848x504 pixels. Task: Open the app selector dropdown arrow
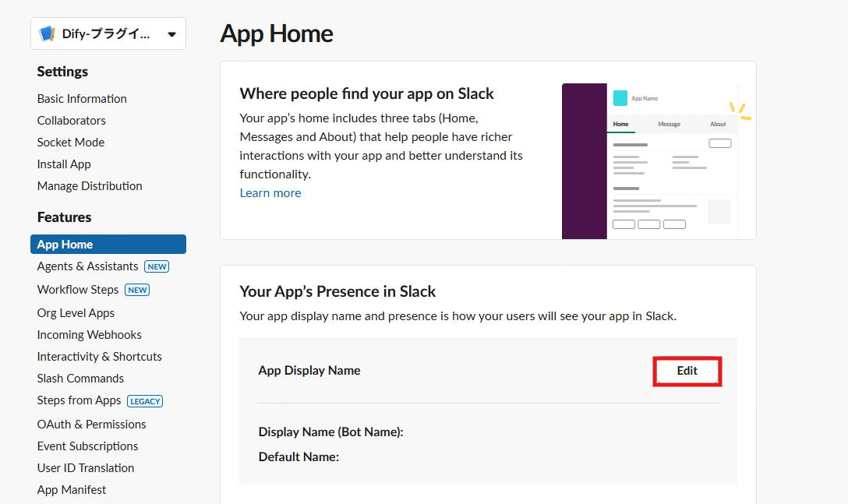(171, 34)
